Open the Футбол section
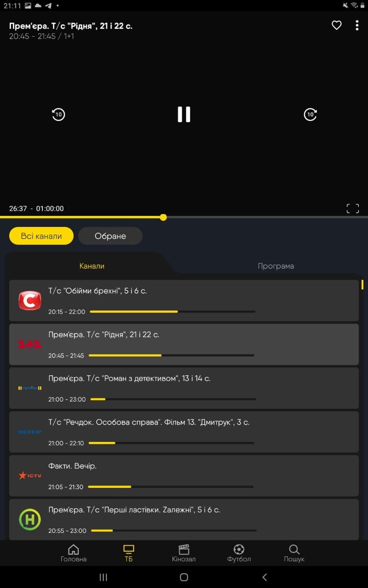 [239, 553]
